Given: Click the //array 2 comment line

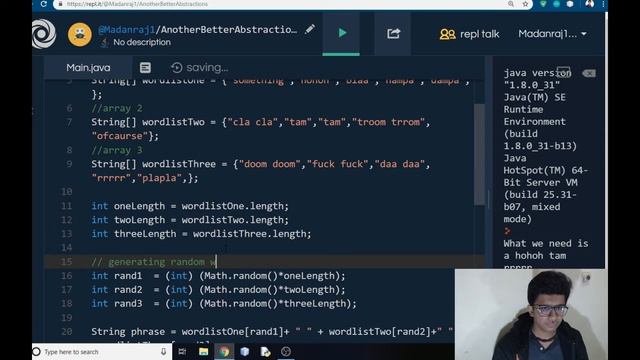Looking at the screenshot, I should coord(117,108).
